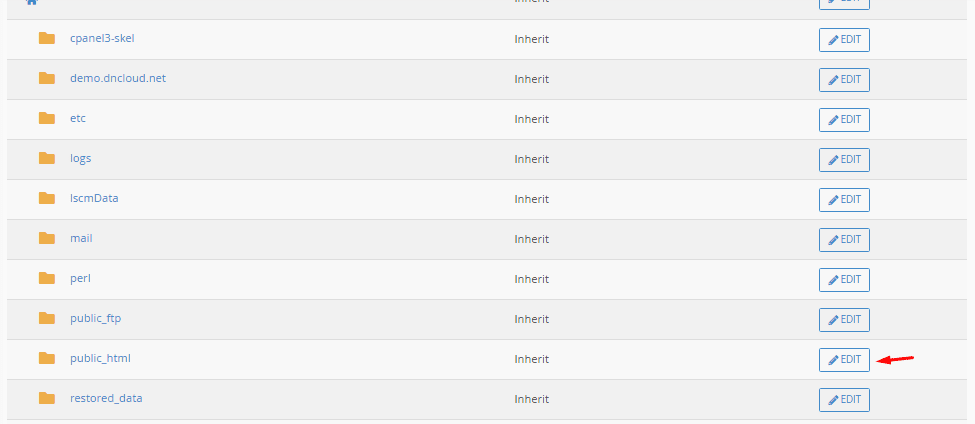Click the etc folder icon
Screen dimensions: 975x424
(x=47, y=118)
